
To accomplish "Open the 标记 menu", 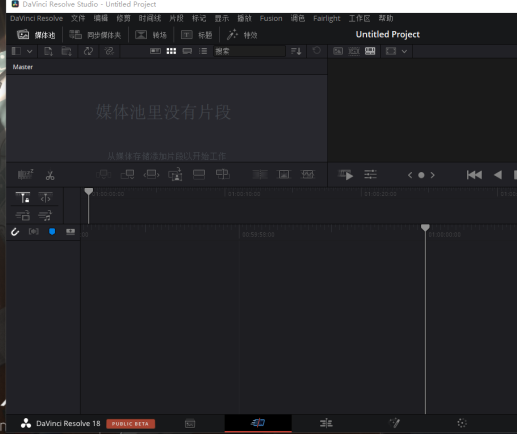I will tap(199, 18).
